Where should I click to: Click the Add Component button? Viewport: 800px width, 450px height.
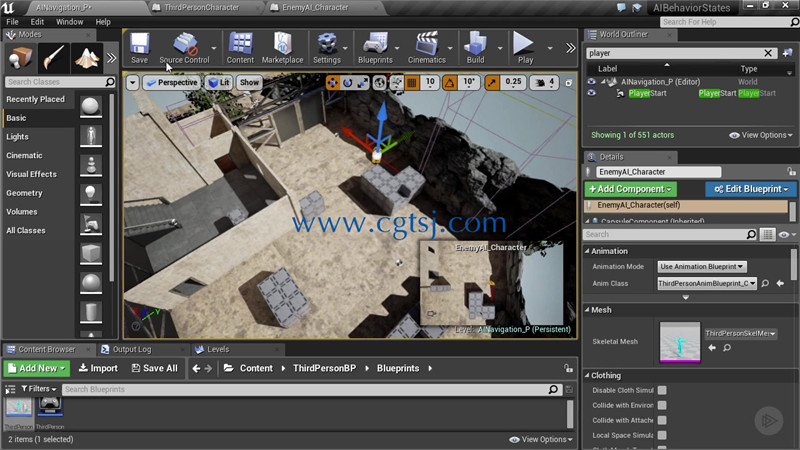tap(631, 189)
